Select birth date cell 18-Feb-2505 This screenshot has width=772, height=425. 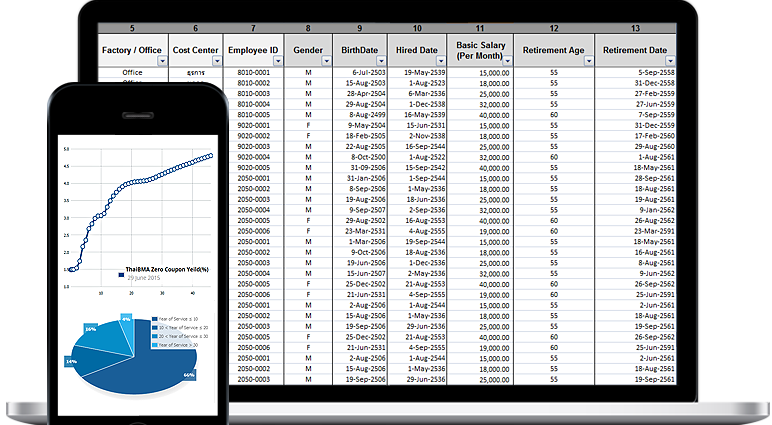(x=360, y=136)
